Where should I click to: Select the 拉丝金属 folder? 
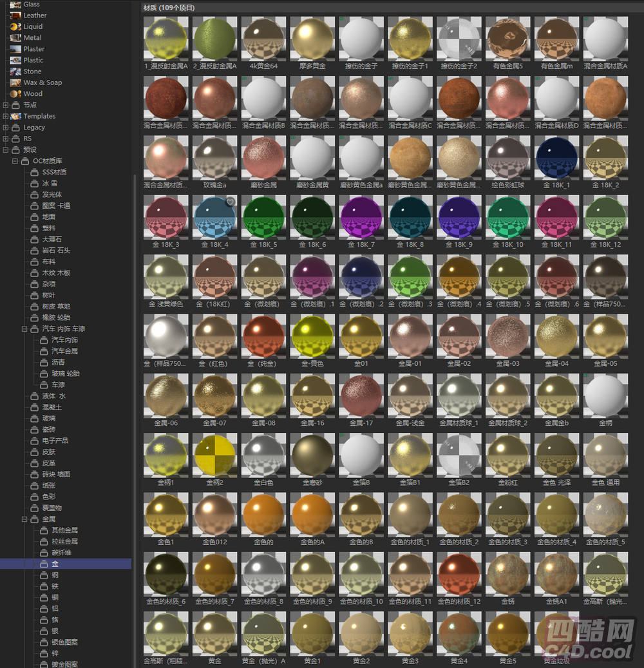tap(64, 541)
